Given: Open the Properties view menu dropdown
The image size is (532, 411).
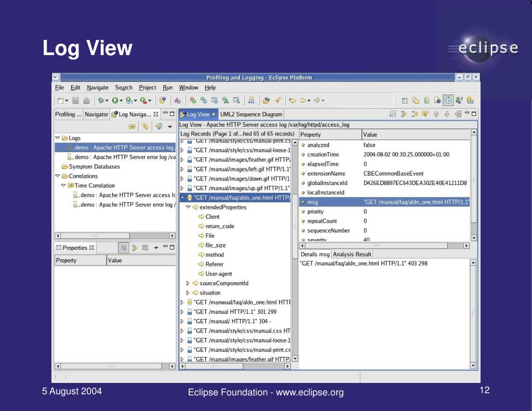Looking at the screenshot, I should tap(156, 248).
